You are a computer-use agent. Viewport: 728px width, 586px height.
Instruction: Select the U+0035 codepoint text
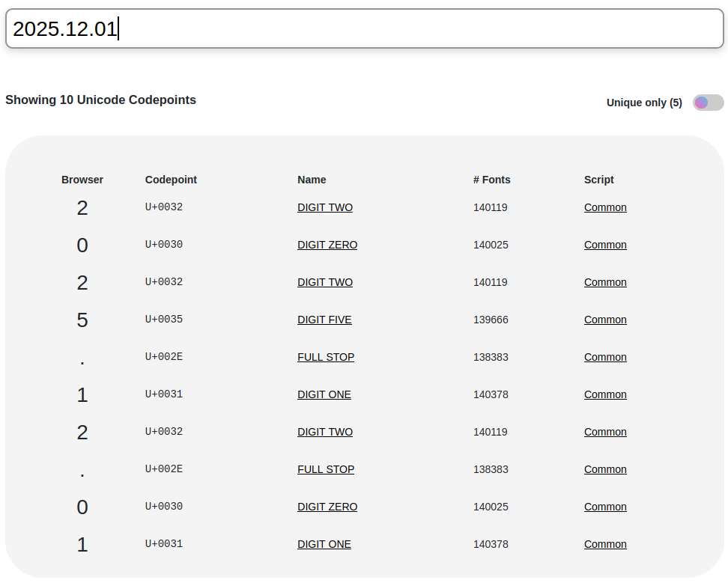pos(163,320)
